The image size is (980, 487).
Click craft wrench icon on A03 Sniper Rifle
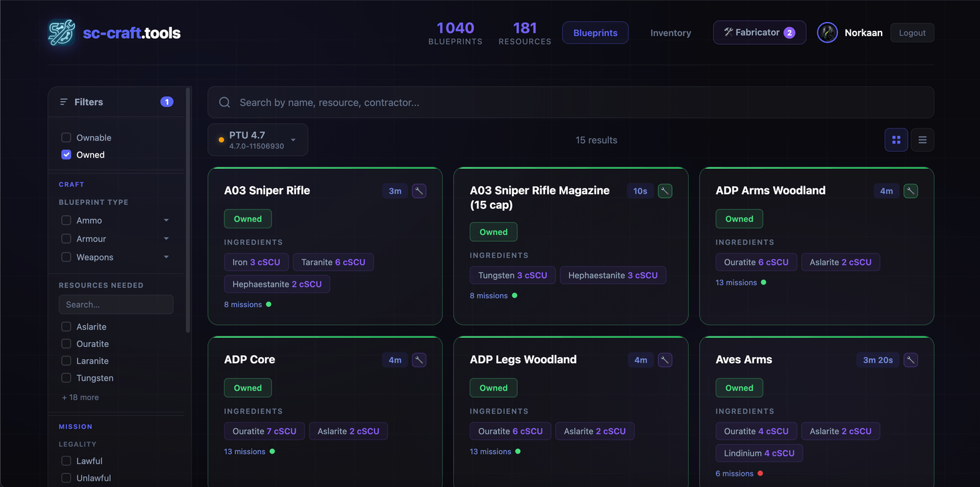[419, 191]
